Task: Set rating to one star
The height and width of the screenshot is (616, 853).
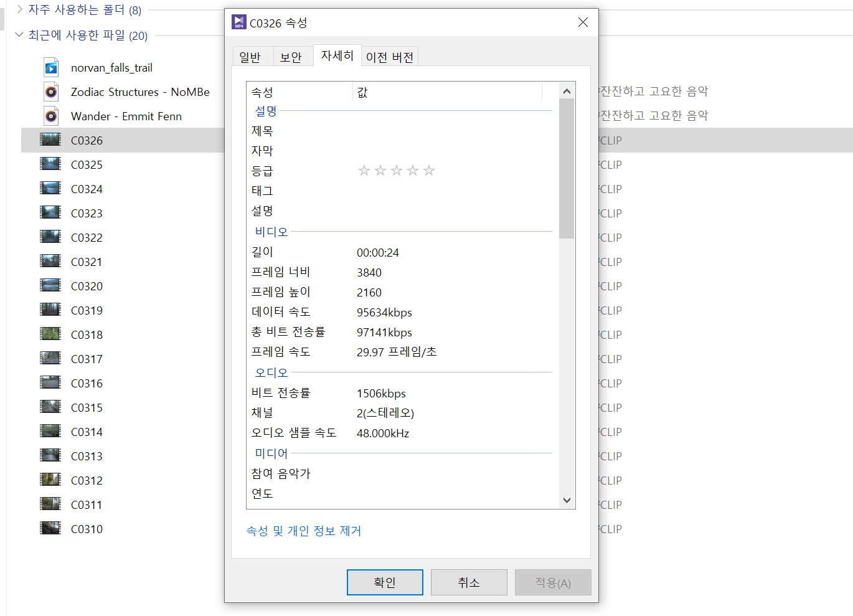Action: (364, 171)
